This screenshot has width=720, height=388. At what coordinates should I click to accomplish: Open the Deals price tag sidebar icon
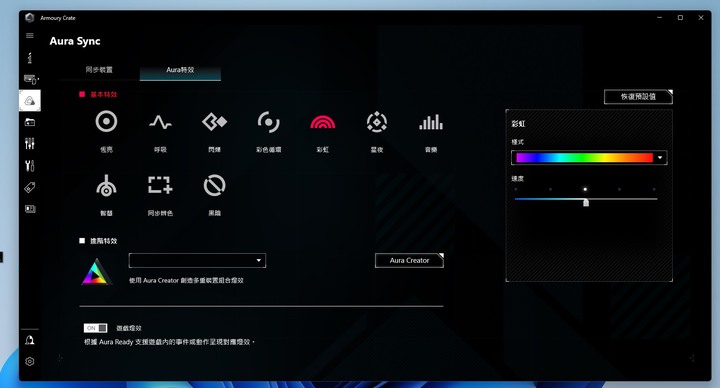click(30, 187)
